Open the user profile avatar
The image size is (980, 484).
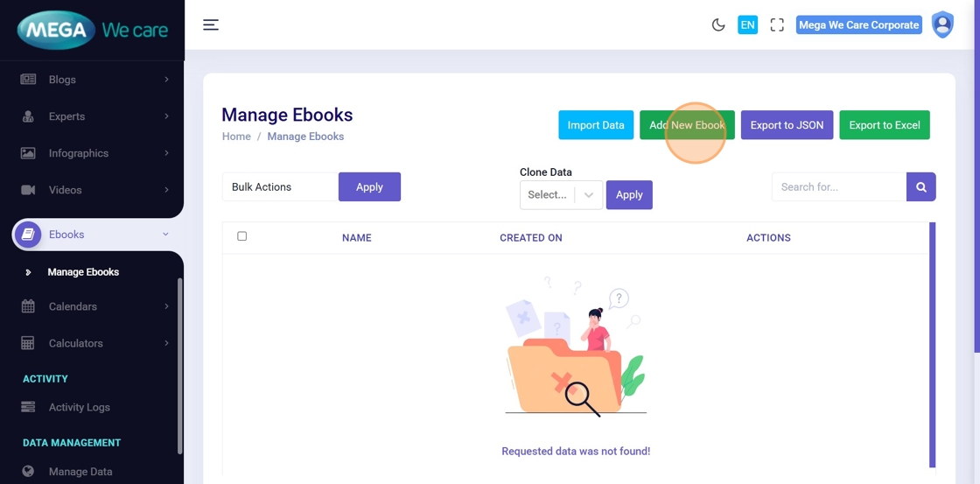click(x=942, y=25)
